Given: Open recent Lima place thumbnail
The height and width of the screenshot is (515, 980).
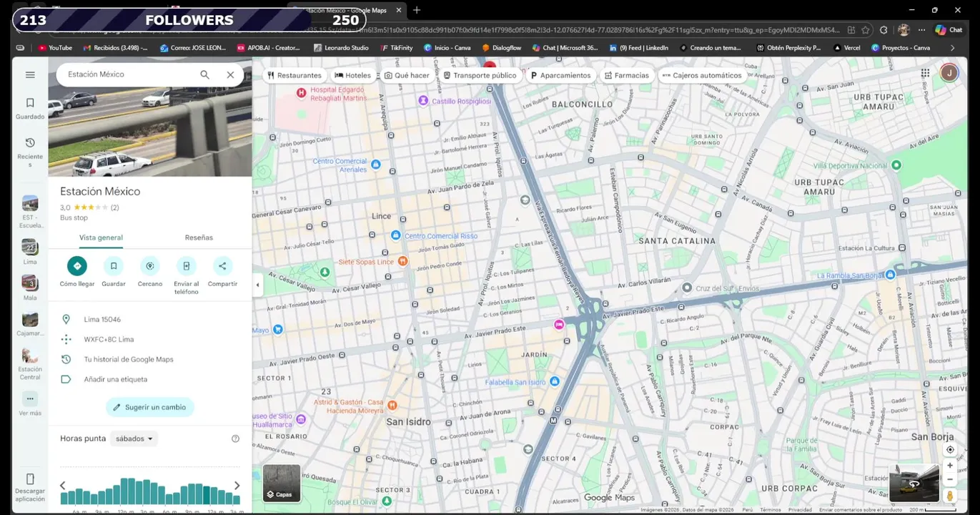Looking at the screenshot, I should pyautogui.click(x=30, y=247).
